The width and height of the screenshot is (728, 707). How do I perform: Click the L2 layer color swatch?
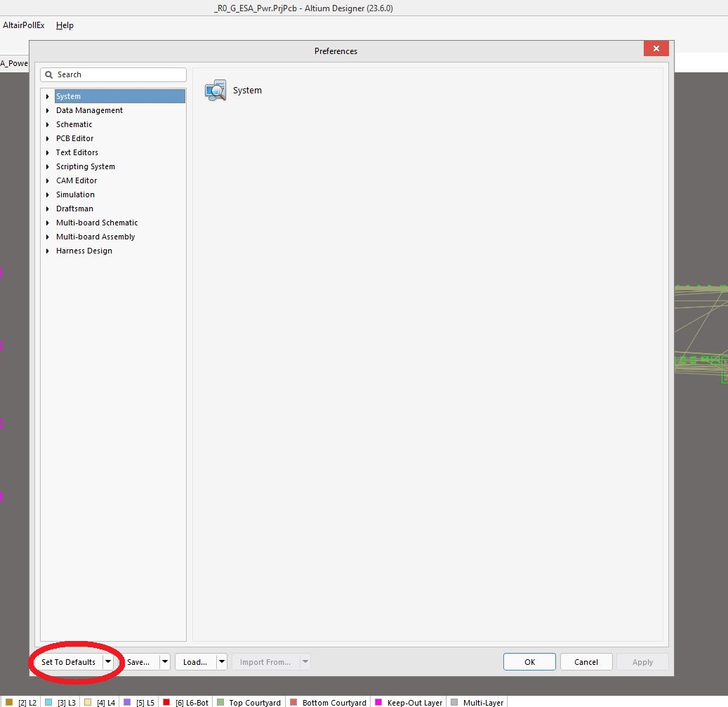pyautogui.click(x=9, y=702)
